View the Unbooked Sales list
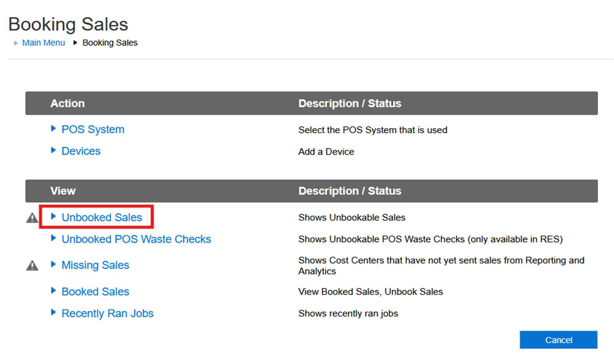The height and width of the screenshot is (364, 614). 102,217
